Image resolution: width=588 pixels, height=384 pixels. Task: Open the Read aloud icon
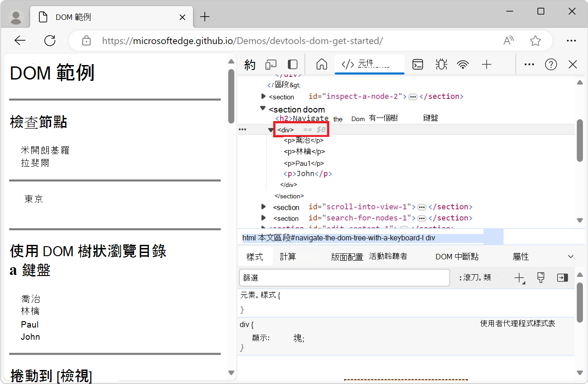(508, 41)
